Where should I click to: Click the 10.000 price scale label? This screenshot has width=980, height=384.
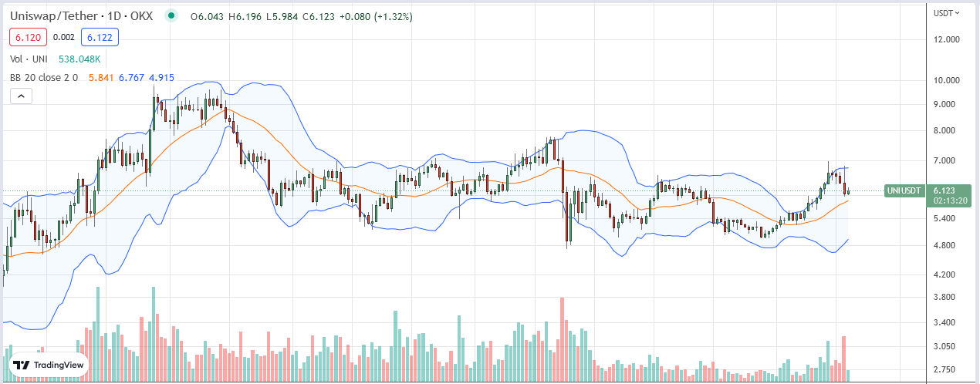click(x=946, y=79)
